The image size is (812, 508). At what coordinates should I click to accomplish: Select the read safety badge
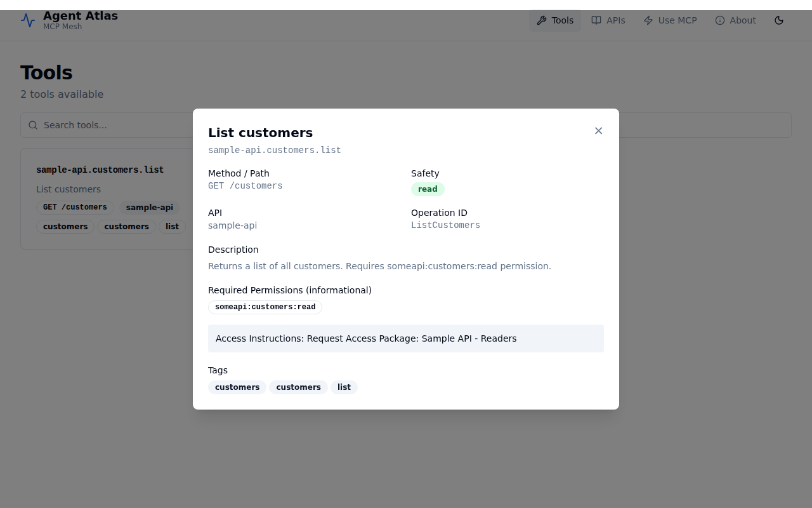(428, 189)
